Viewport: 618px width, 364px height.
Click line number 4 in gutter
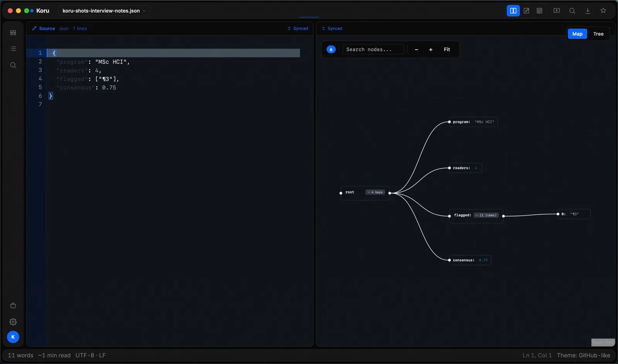(x=40, y=79)
